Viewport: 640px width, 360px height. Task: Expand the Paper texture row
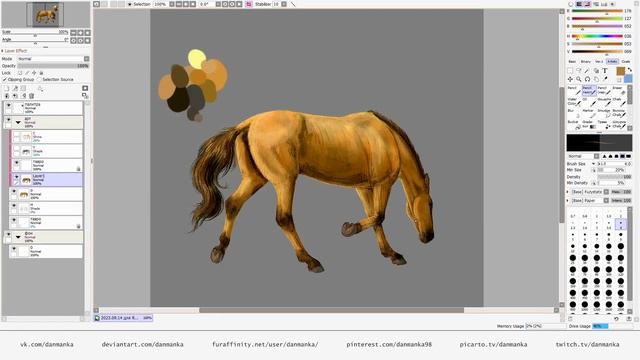coord(568,200)
